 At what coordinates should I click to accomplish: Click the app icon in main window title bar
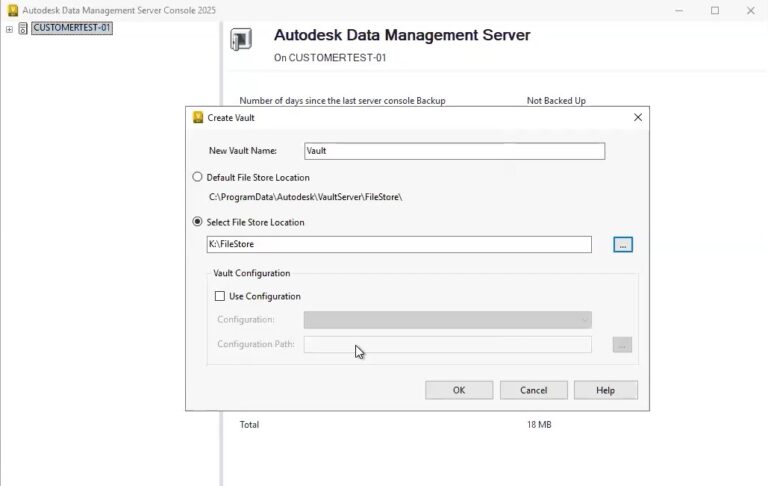click(x=13, y=10)
